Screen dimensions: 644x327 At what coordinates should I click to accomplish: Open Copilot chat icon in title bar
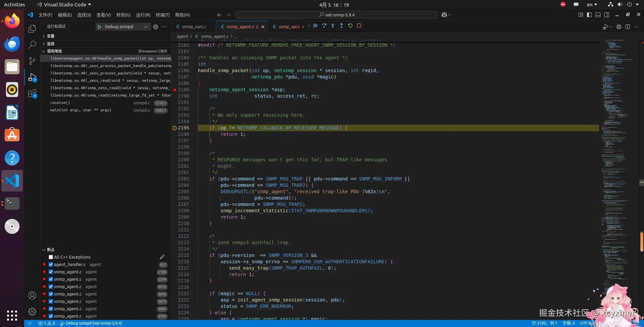click(x=444, y=15)
